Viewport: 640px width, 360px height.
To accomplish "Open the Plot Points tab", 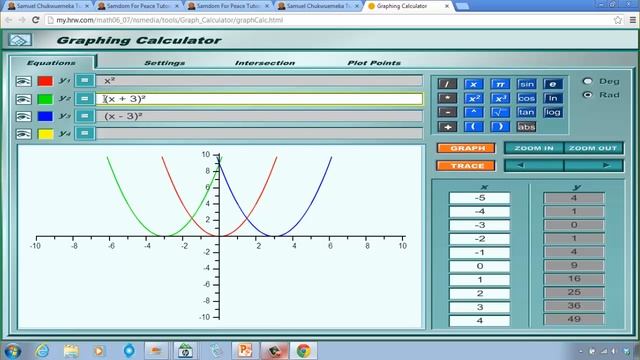I will pos(374,63).
